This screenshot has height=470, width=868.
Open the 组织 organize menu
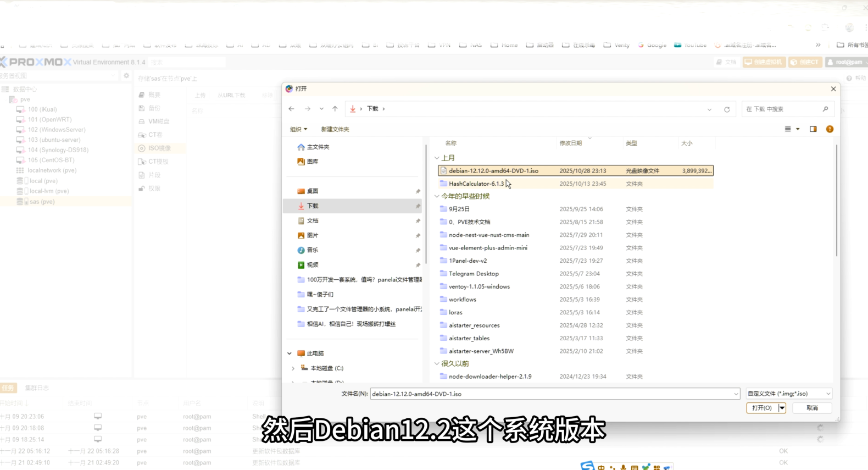[298, 129]
